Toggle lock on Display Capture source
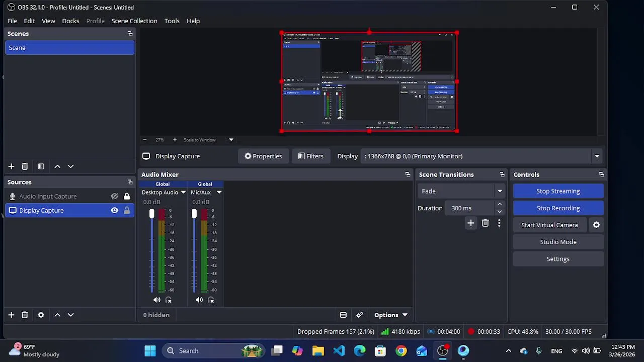 [x=127, y=211]
